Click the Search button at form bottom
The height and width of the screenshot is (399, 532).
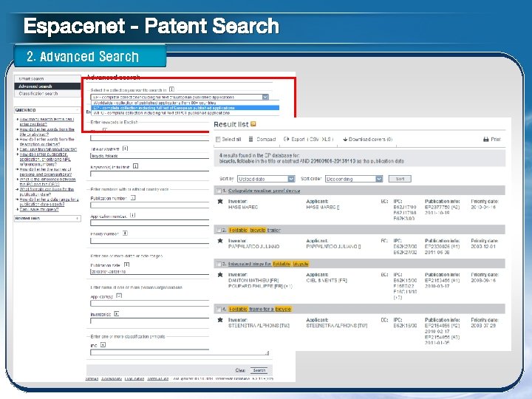(259, 370)
